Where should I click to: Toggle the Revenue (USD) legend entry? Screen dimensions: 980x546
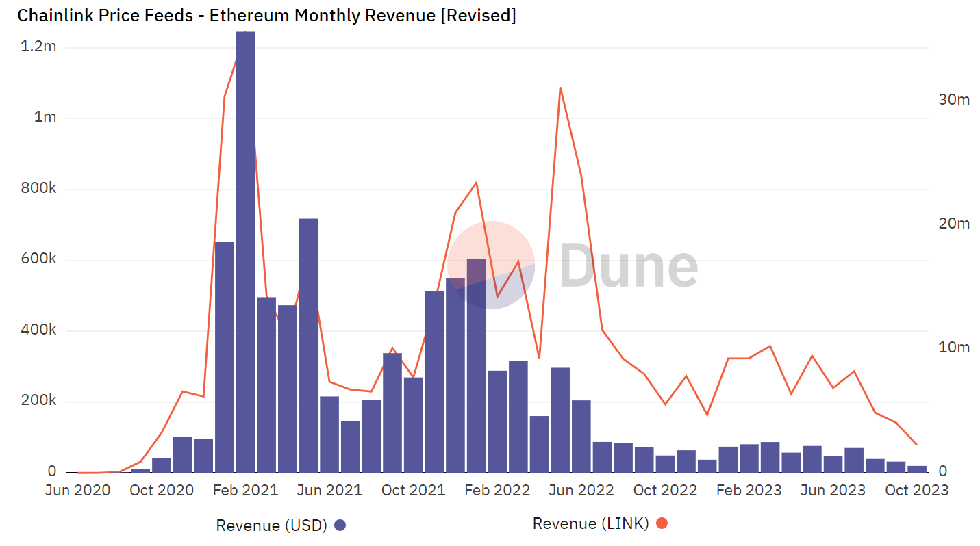(x=277, y=525)
